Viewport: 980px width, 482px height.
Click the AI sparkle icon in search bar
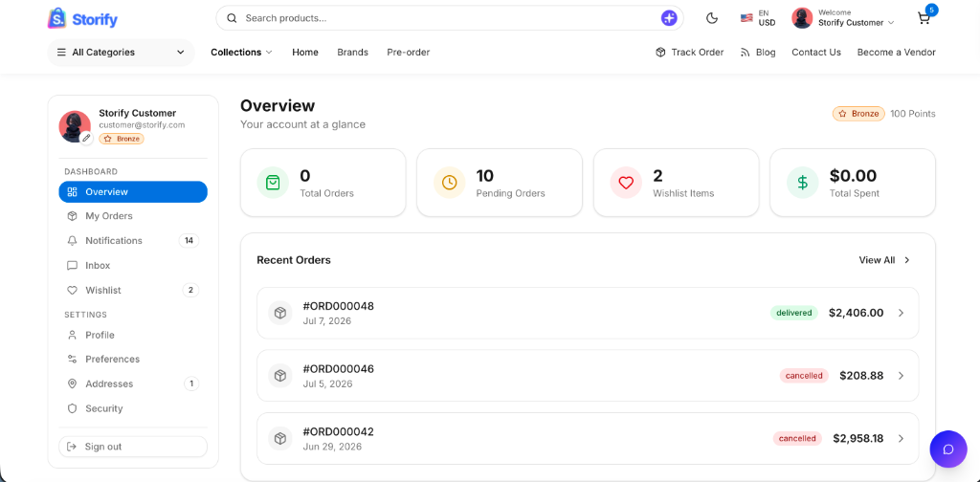click(x=669, y=18)
